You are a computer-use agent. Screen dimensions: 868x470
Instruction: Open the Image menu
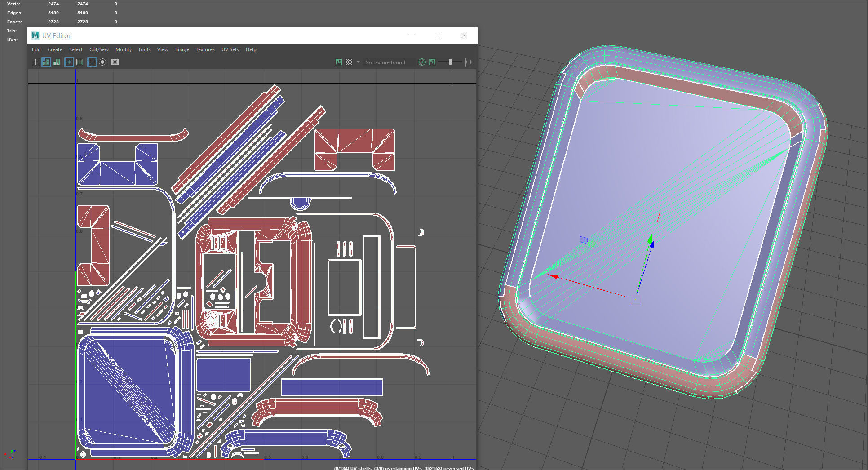point(182,49)
